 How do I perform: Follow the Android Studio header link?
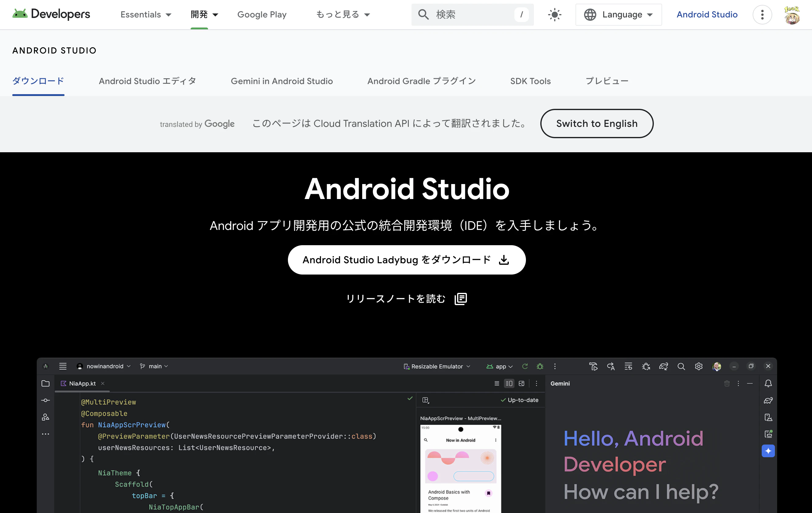(x=707, y=14)
